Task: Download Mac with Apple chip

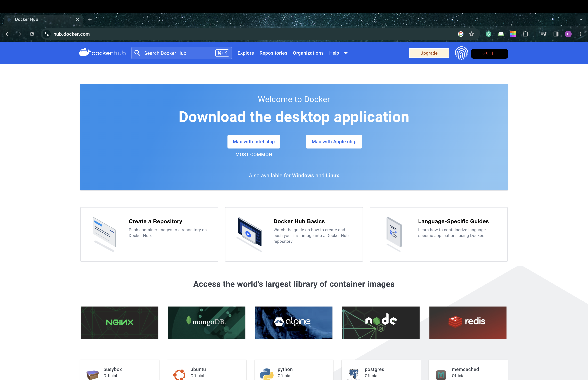Action: tap(334, 141)
